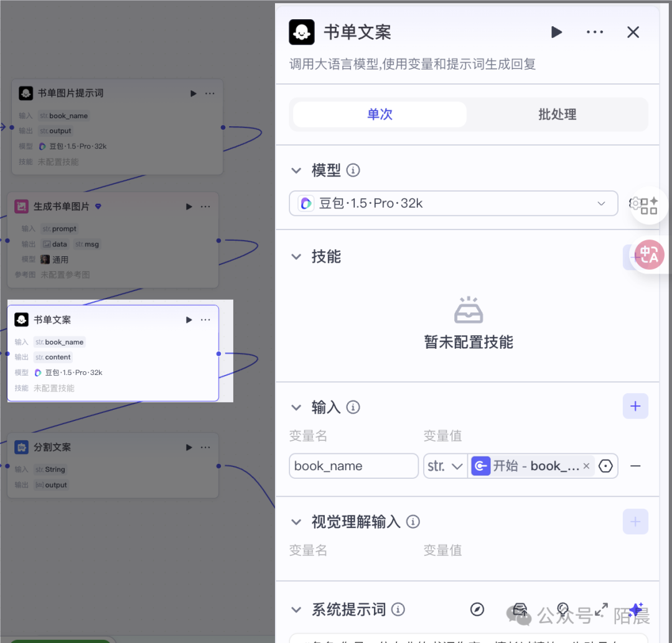Click the 未配置参考图 text in 生成书单图片

point(65,275)
